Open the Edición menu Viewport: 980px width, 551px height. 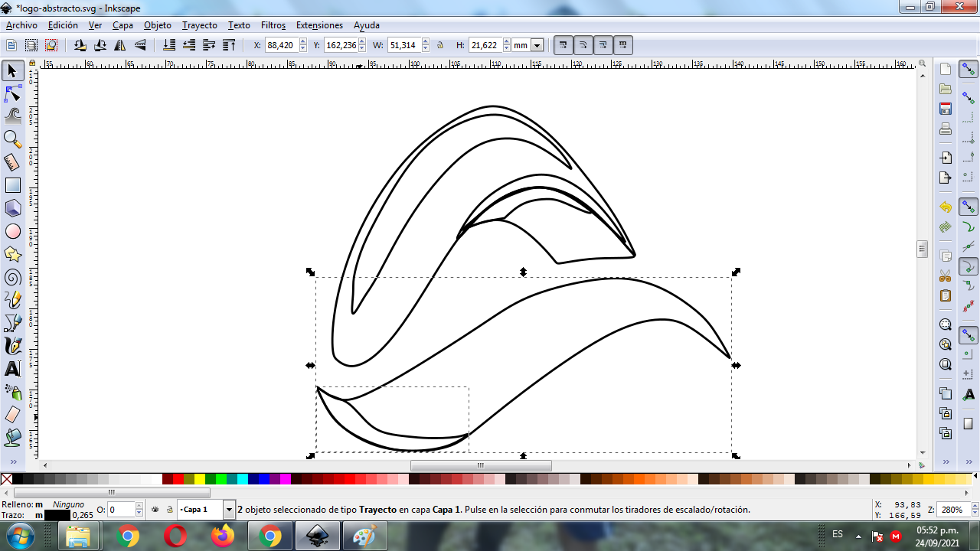pyautogui.click(x=63, y=25)
